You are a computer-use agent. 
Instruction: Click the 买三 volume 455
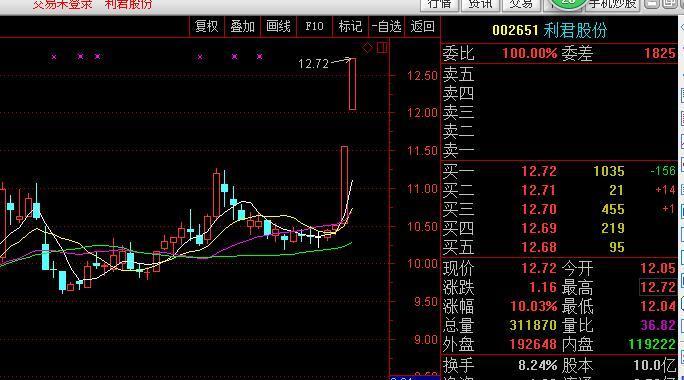(x=613, y=209)
